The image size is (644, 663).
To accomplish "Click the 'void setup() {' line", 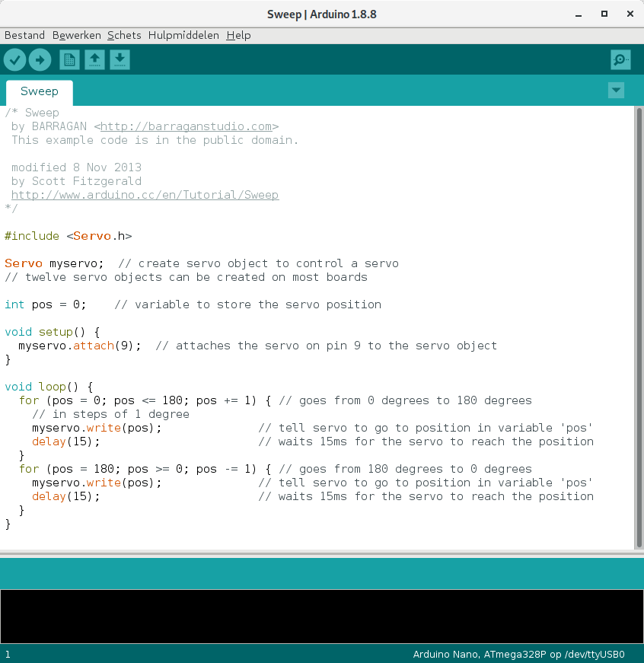I will [52, 332].
